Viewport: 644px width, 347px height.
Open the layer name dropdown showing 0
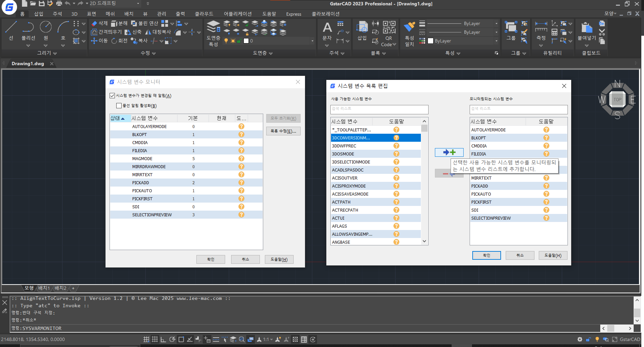click(312, 41)
